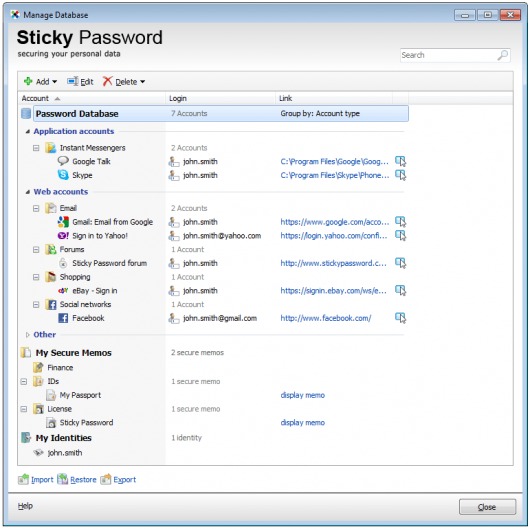The height and width of the screenshot is (529, 530).
Task: Click the Link column header
Action: point(334,98)
